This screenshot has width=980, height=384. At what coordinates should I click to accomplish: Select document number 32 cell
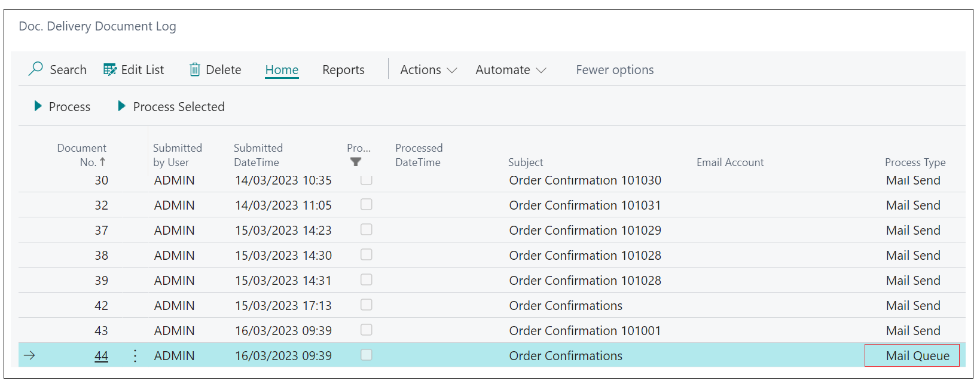click(x=101, y=205)
